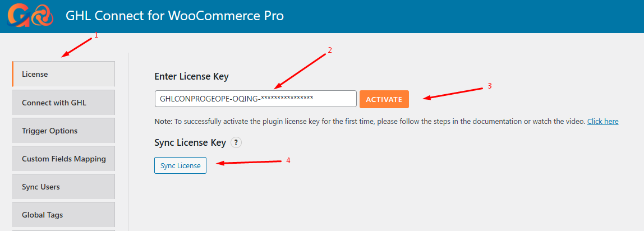Click the red annotation number 3
The height and width of the screenshot is (231, 644).
click(x=489, y=86)
